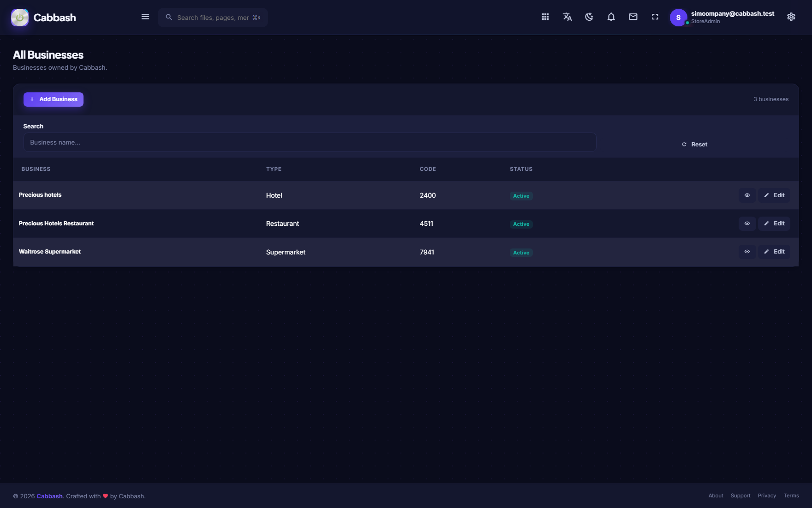Click the BUSINESS column header

[36, 169]
